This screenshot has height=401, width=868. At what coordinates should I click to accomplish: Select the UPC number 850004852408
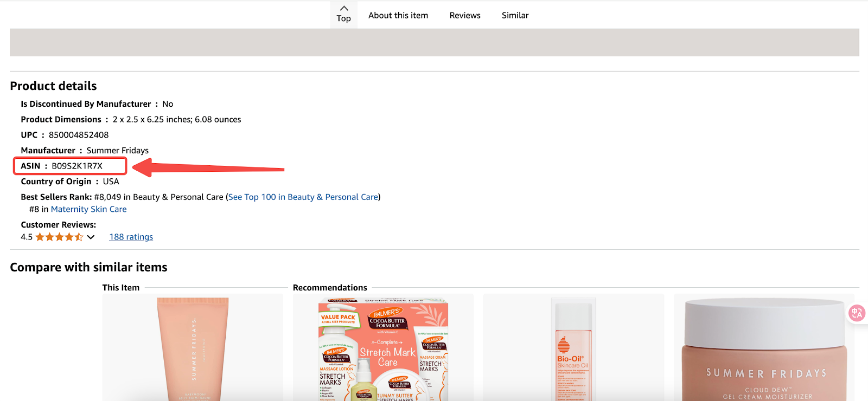pyautogui.click(x=79, y=135)
